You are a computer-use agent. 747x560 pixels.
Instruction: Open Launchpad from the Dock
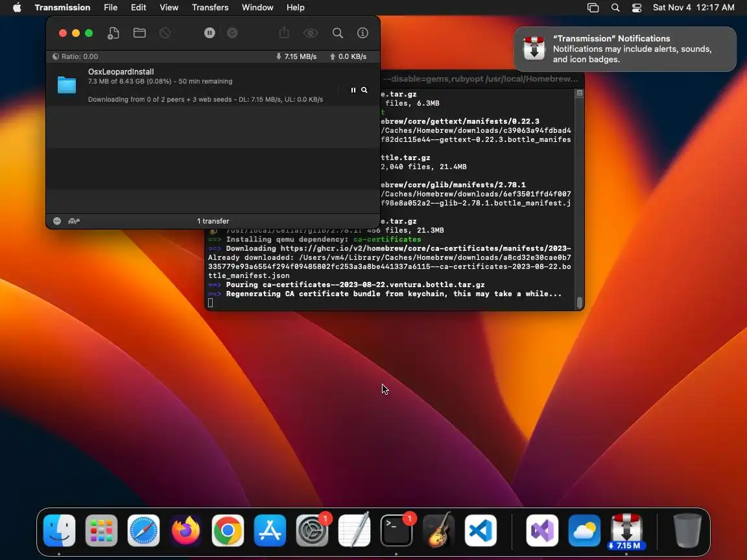click(101, 530)
